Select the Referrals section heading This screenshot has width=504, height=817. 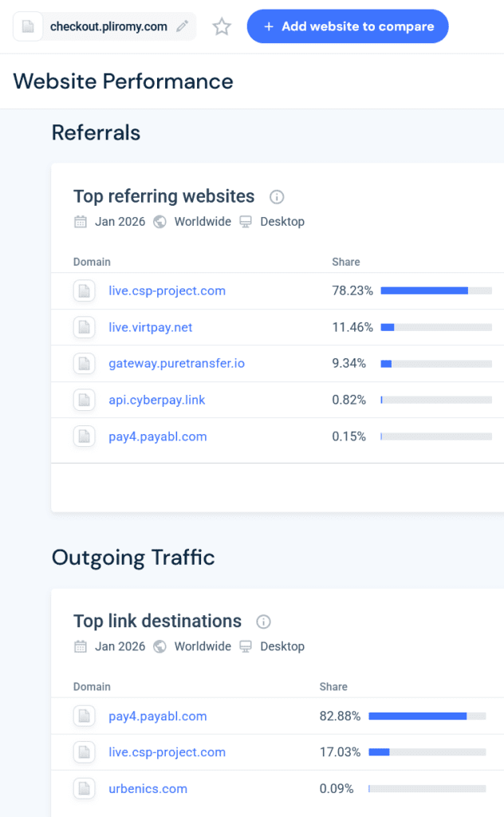(96, 133)
